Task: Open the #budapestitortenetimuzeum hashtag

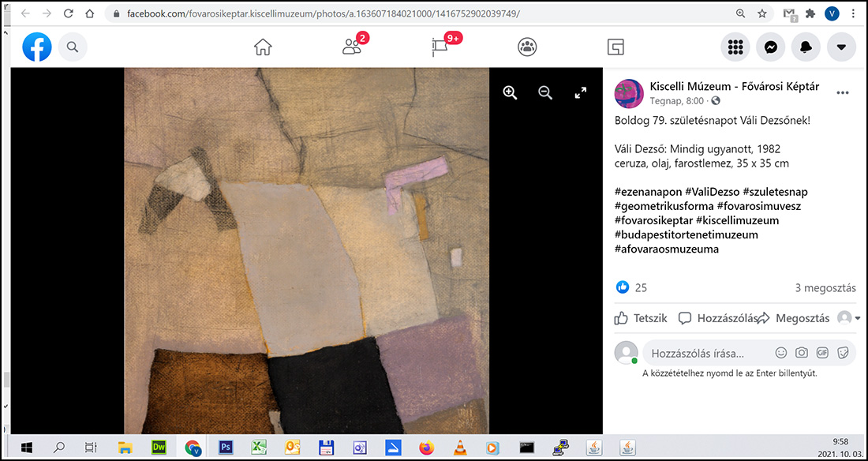Action: click(687, 235)
